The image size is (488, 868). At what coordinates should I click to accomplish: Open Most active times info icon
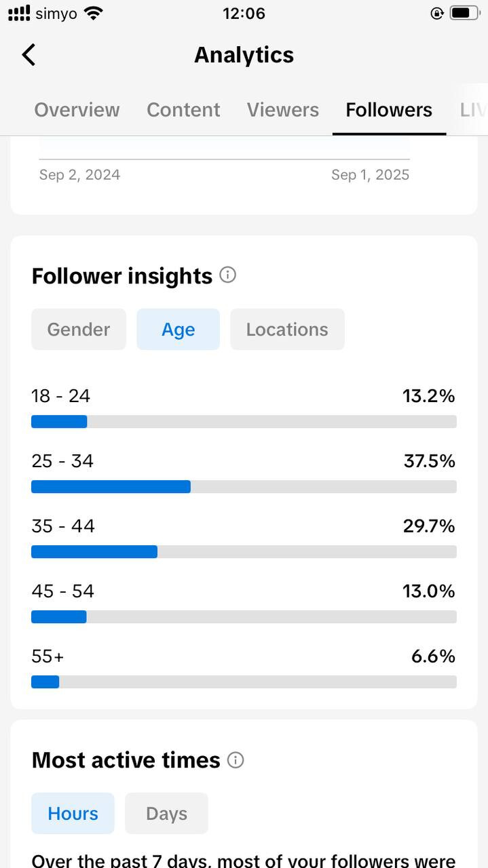[x=236, y=760]
